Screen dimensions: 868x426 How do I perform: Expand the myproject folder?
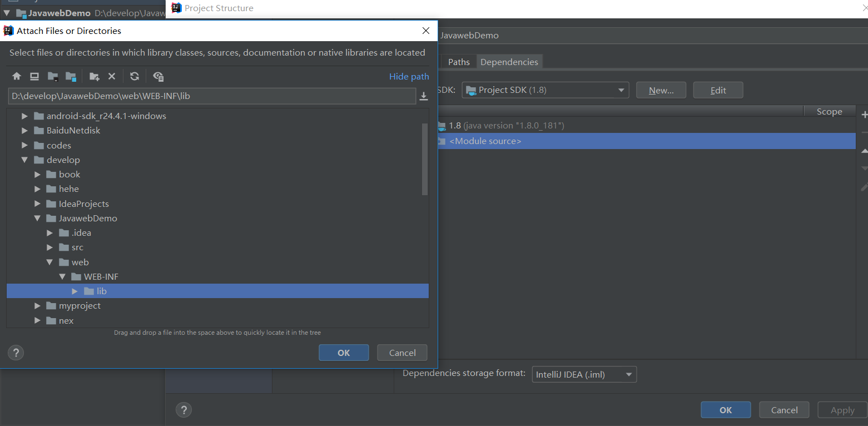tap(37, 306)
